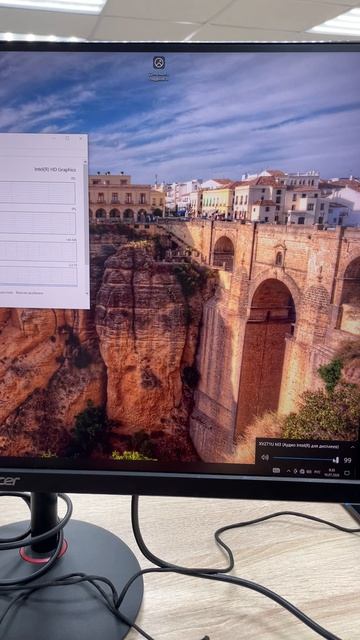Image resolution: width=360 pixels, height=640 pixels.
Task: Open the desktop shortcut icon at top
Action: click(159, 63)
